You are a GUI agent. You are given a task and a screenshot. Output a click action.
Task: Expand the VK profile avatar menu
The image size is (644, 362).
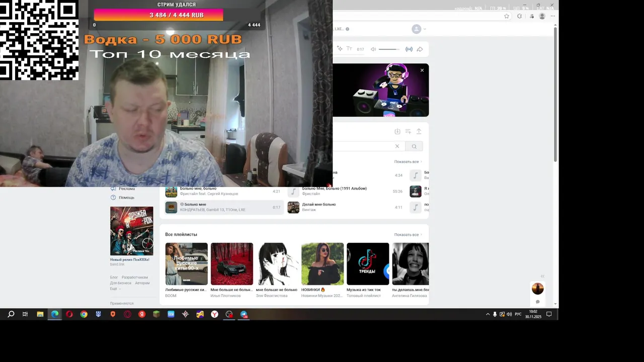(419, 29)
